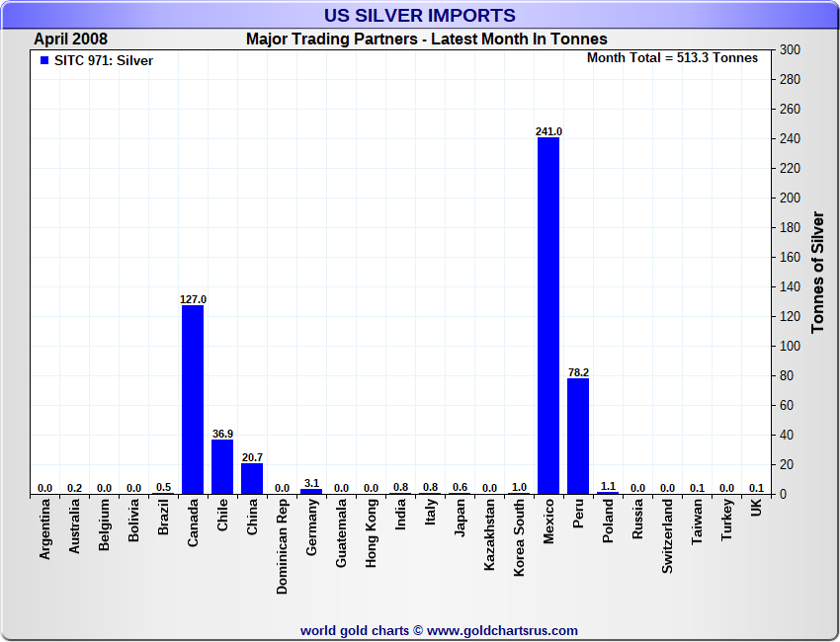840x642 pixels.
Task: Click the Month Total 513.3 Tonnes text
Action: coord(672,58)
